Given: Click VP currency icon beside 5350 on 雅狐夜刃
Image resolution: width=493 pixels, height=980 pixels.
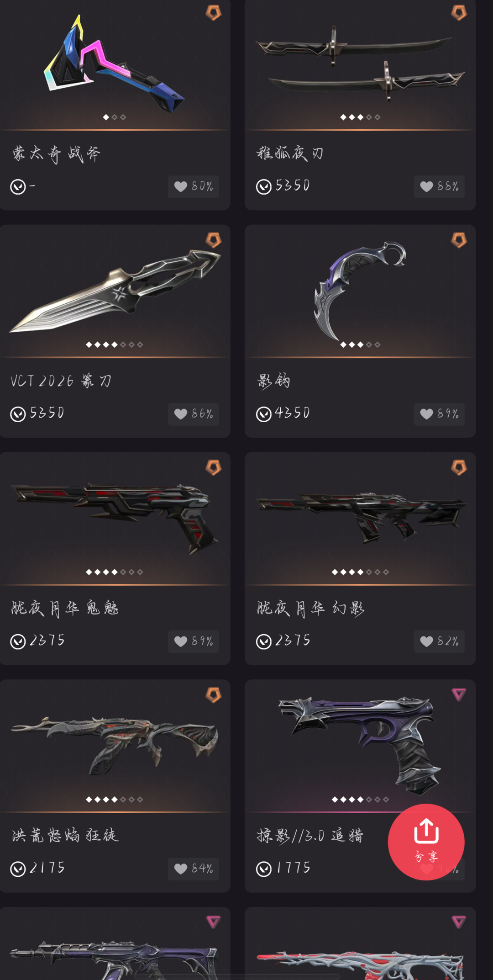Looking at the screenshot, I should pyautogui.click(x=264, y=186).
